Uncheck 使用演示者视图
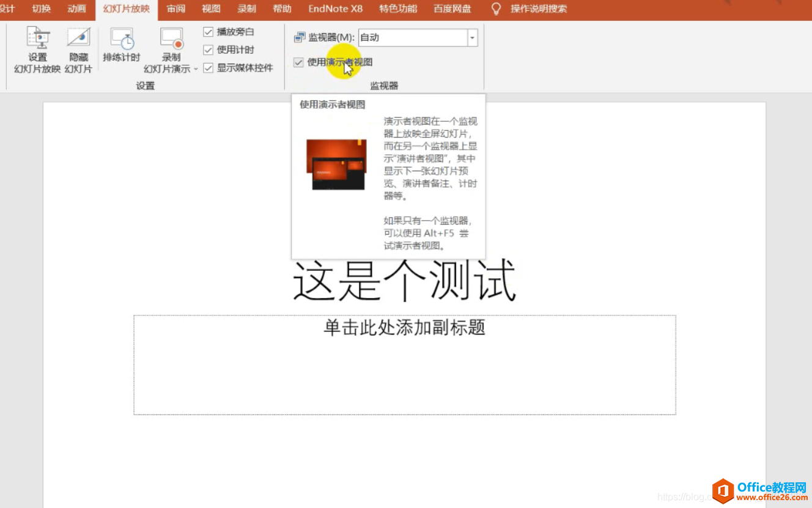Screen dimensions: 812x508 point(298,62)
